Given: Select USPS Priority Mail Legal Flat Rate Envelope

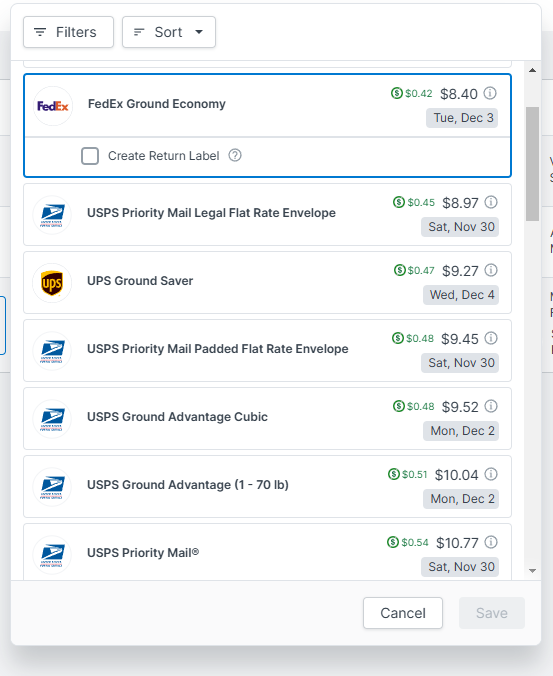Looking at the screenshot, I should click(x=267, y=215).
